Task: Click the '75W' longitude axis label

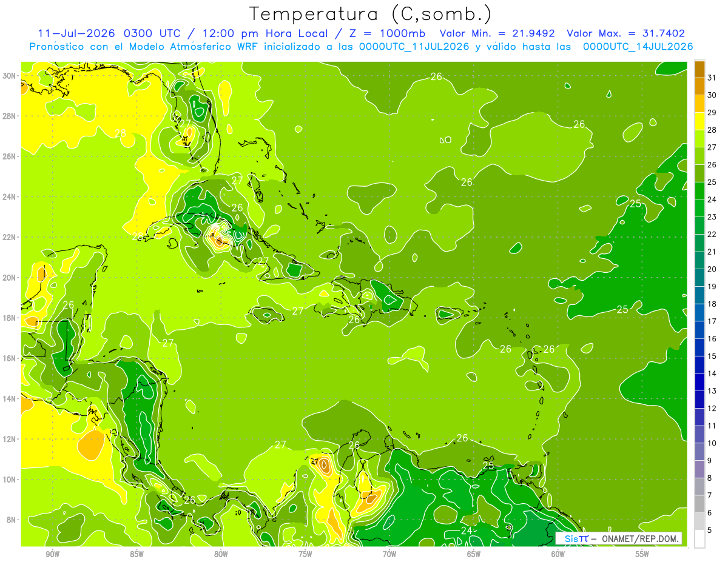Action: (x=305, y=554)
